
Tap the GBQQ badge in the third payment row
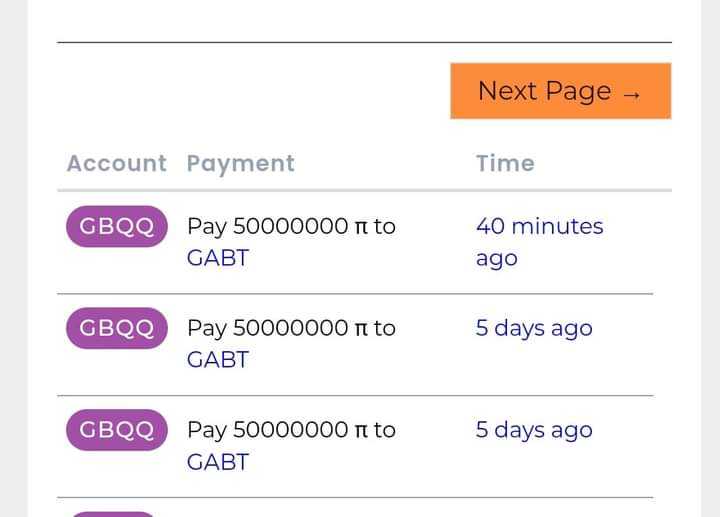(116, 430)
